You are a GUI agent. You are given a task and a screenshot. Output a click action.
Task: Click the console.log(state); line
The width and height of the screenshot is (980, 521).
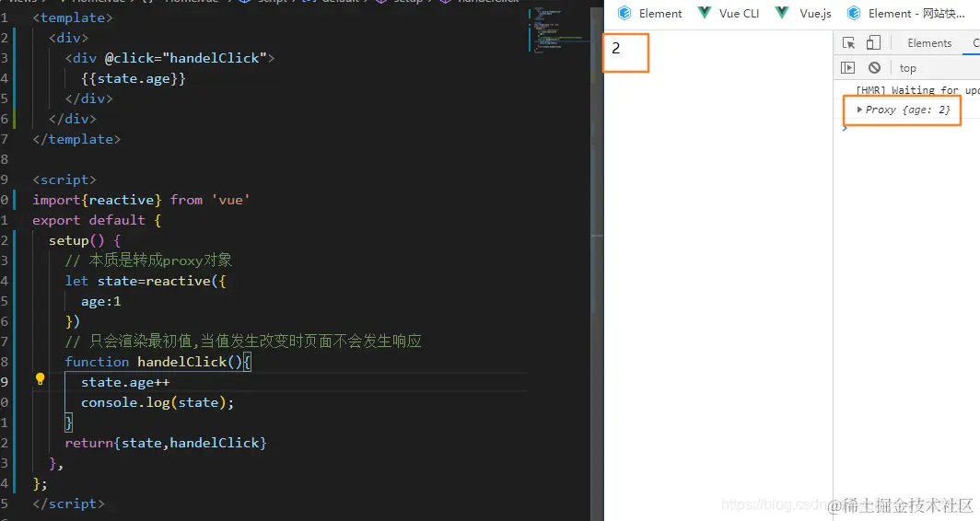point(157,402)
